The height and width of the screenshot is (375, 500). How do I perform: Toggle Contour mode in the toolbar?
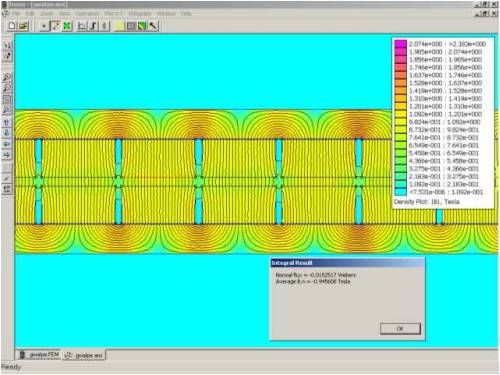(55, 26)
